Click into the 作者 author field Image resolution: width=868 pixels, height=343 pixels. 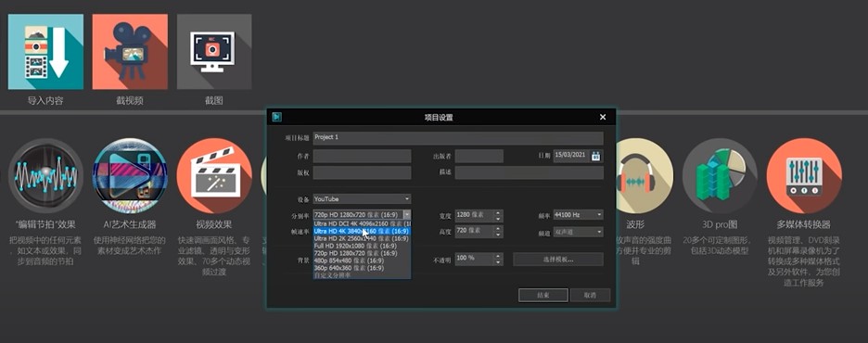tap(362, 156)
